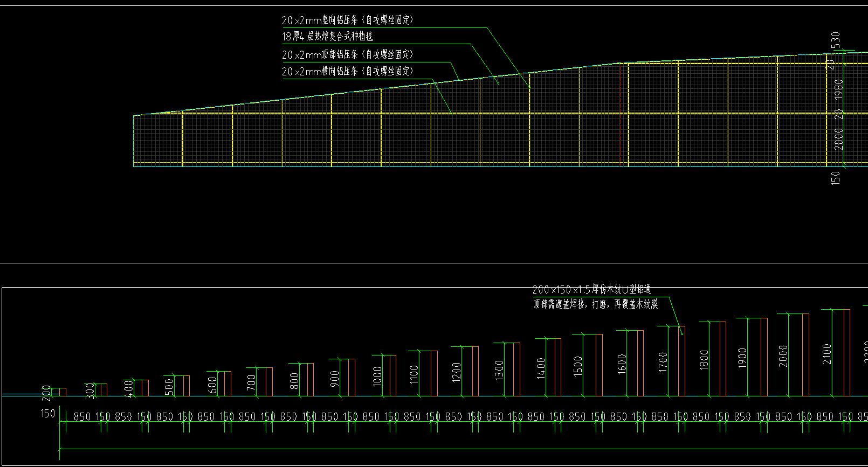Pick the 500 height dimension label
The height and width of the screenshot is (467, 868).
click(169, 386)
